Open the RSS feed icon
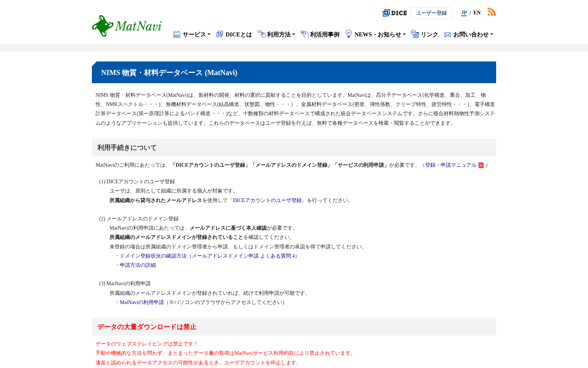Viewport: 588px width, 368px height. pos(491,12)
